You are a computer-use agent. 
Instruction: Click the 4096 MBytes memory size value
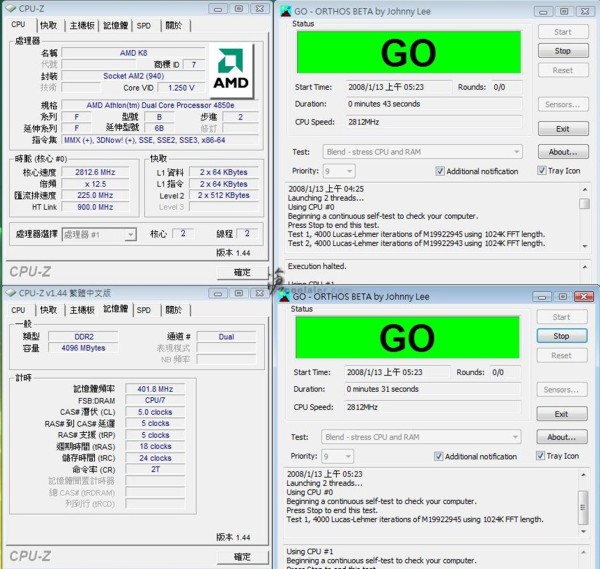pos(83,348)
